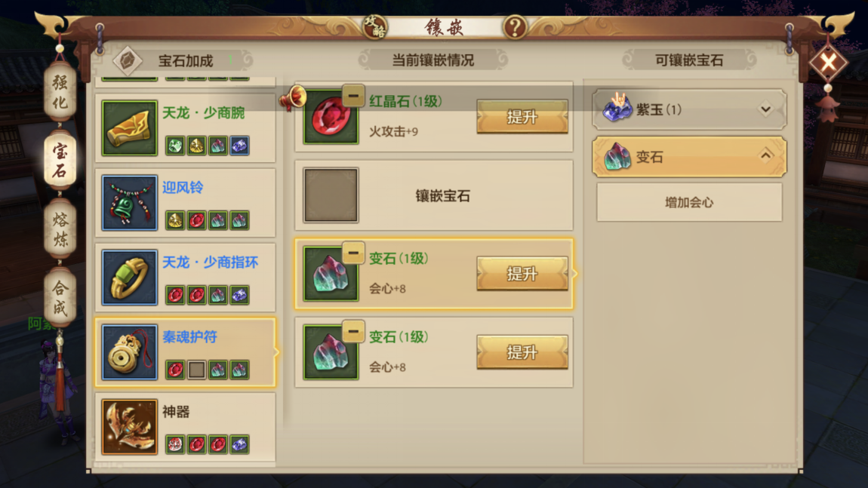Viewport: 868px width, 488px height.
Task: Remove the bottom 变石 using minus button
Action: (353, 331)
